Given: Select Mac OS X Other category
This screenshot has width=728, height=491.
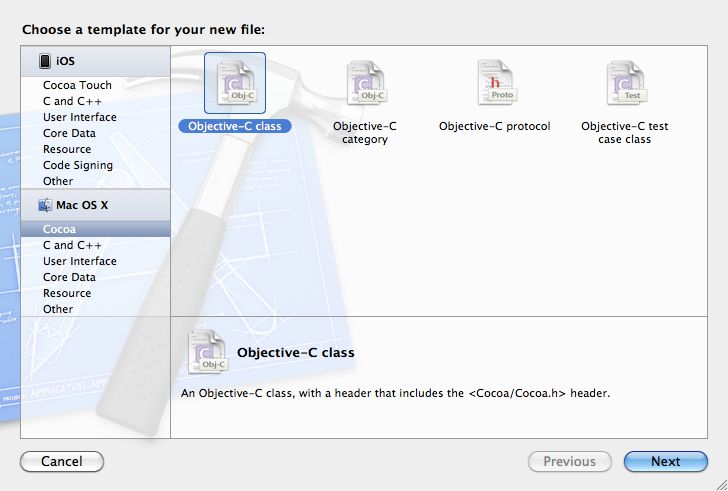Looking at the screenshot, I should click(58, 309).
